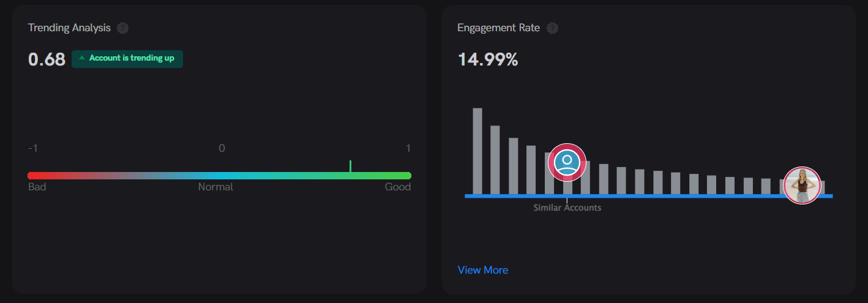
Task: Click the "Account is trending up" badge
Action: coord(127,59)
